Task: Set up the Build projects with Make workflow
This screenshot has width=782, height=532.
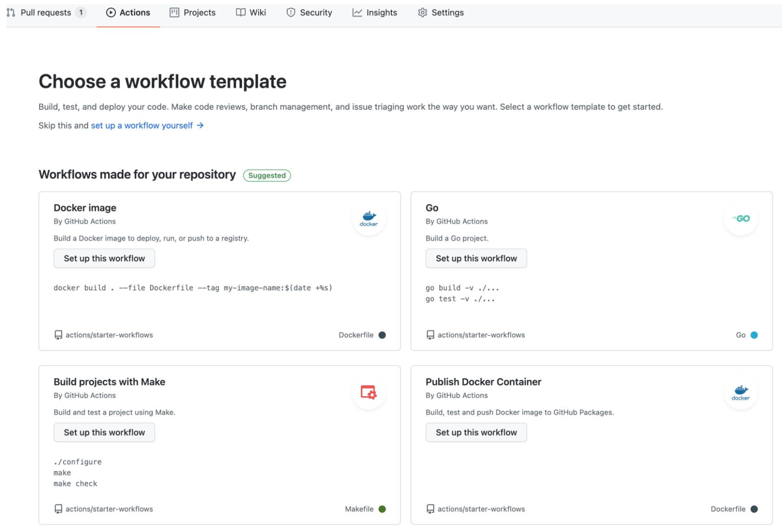Action: click(104, 432)
